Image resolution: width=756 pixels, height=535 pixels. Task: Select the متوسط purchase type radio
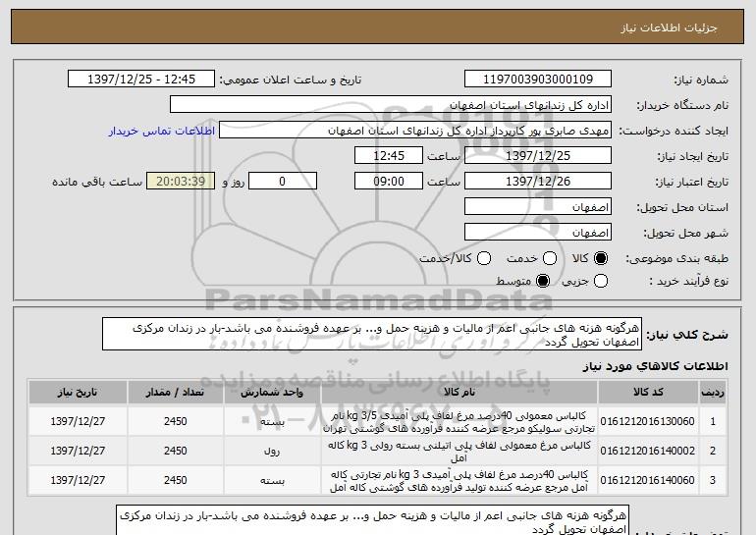tap(543, 281)
